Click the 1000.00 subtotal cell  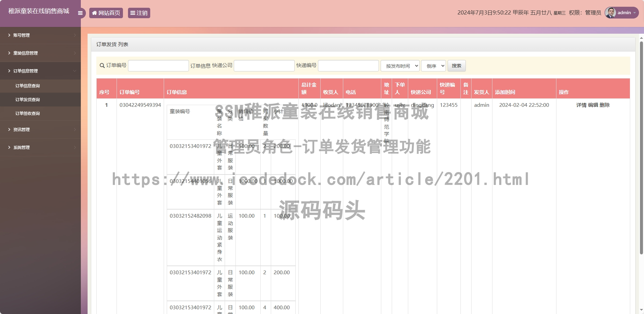pyautogui.click(x=283, y=181)
